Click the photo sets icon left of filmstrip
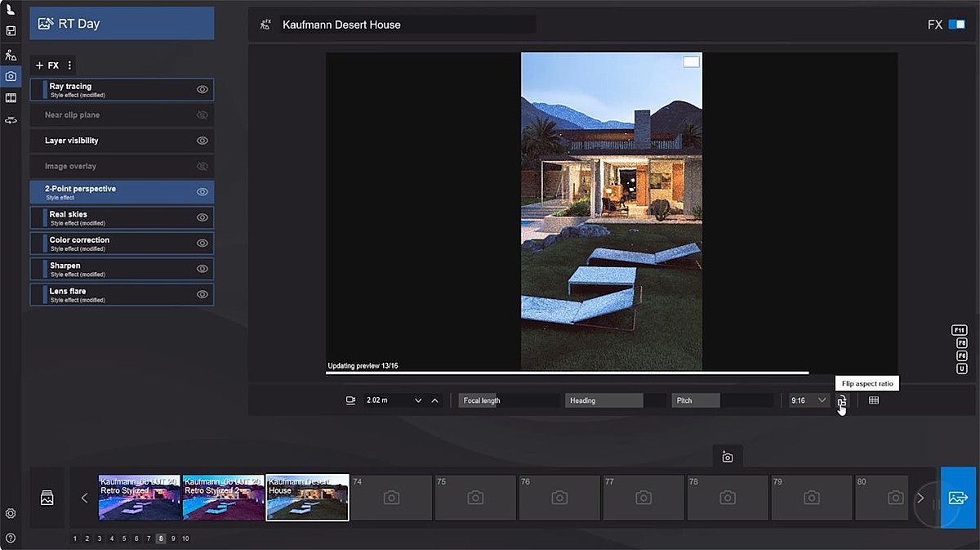Viewport: 980px width, 550px height. (47, 498)
